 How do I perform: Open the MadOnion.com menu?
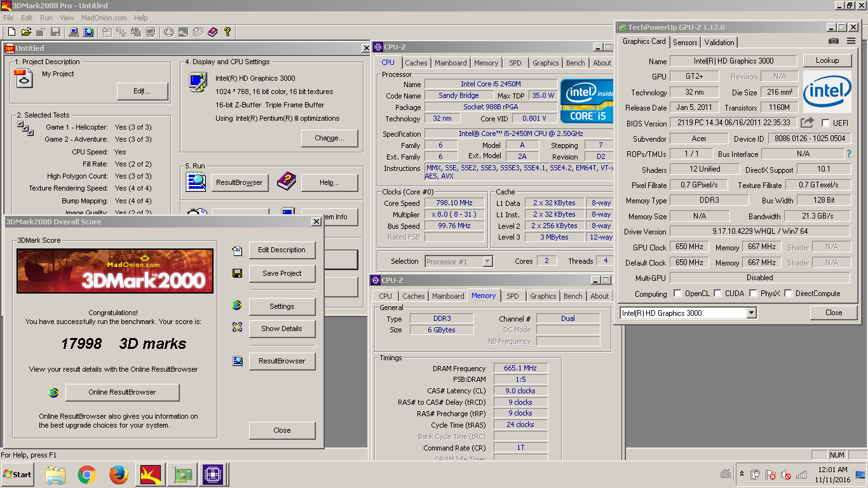click(x=104, y=18)
